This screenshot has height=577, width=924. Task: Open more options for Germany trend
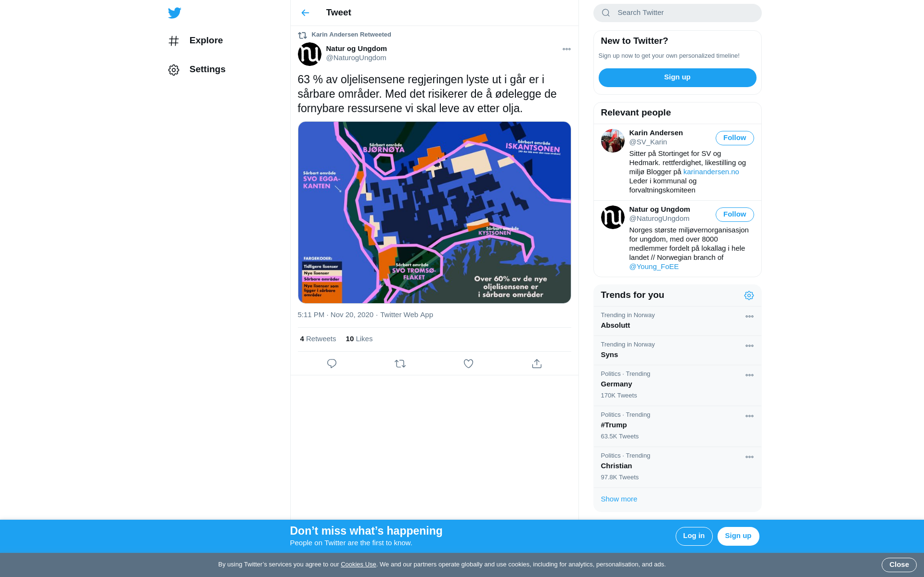[749, 375]
